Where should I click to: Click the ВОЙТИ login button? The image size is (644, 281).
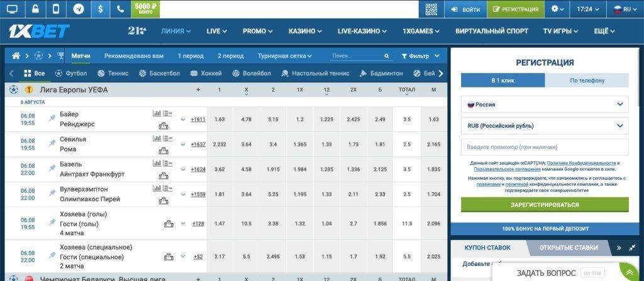[x=466, y=9]
